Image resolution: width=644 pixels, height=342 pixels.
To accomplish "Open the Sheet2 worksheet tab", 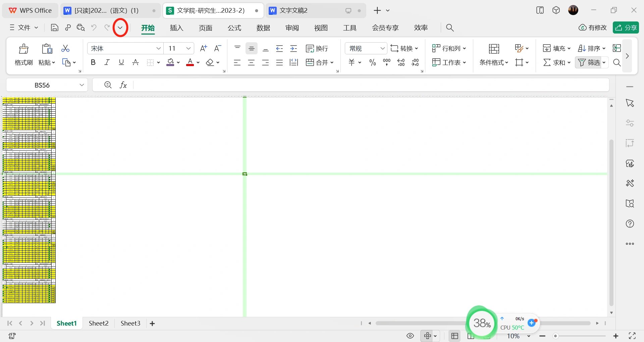I will tap(99, 323).
